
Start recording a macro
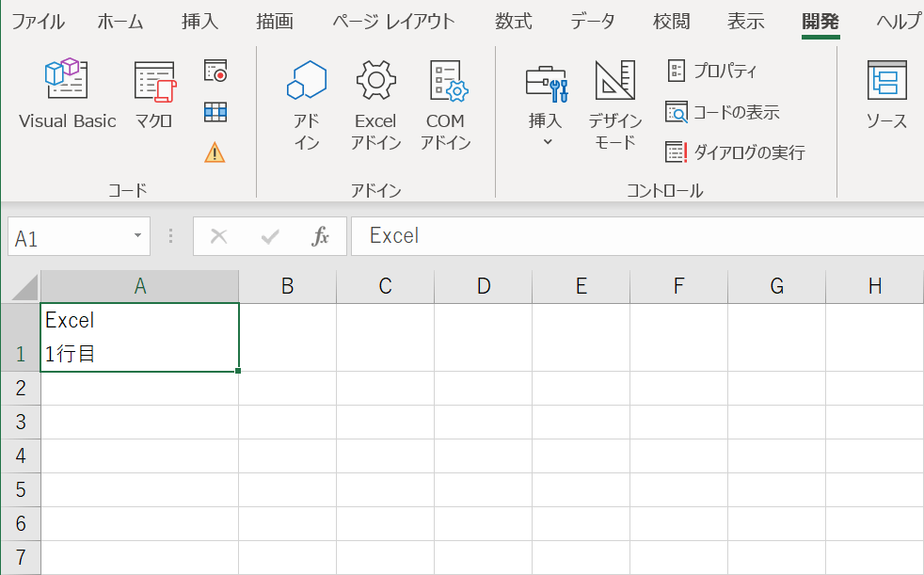(215, 71)
